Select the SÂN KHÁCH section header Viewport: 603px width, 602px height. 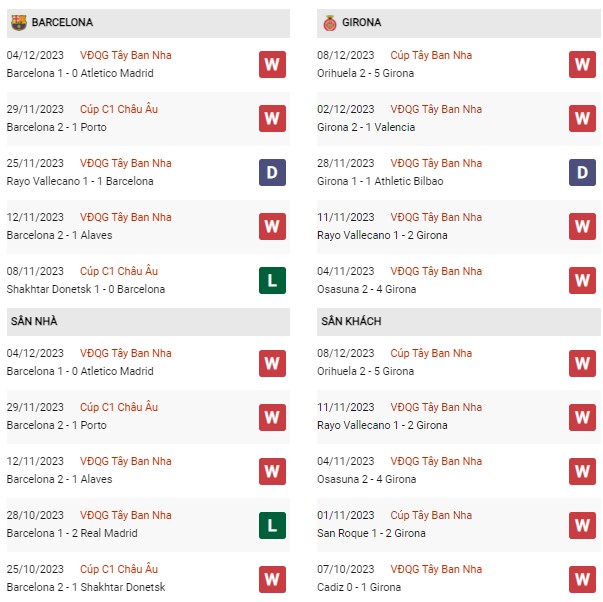click(459, 322)
